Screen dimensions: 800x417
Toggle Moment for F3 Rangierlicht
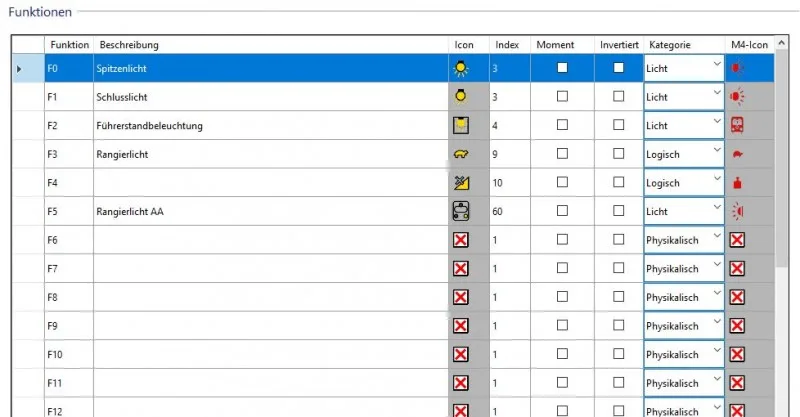tap(562, 153)
